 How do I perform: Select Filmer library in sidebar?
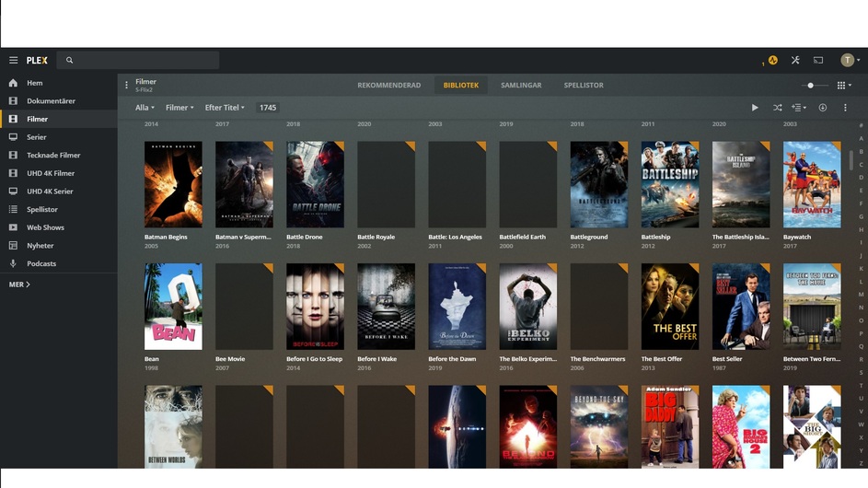click(59, 119)
